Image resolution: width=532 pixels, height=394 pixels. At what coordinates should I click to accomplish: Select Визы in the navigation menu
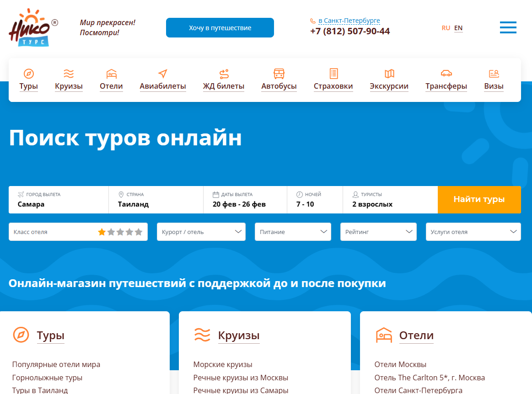(493, 85)
